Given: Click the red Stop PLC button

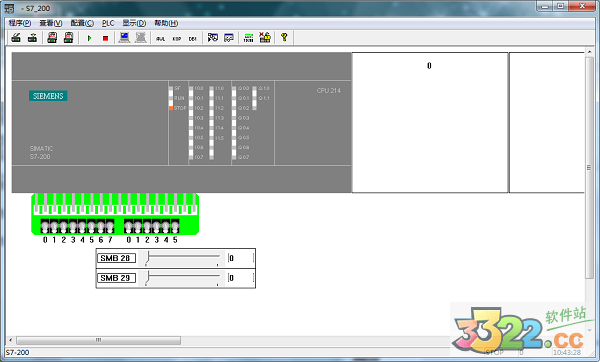Looking at the screenshot, I should (x=106, y=38).
